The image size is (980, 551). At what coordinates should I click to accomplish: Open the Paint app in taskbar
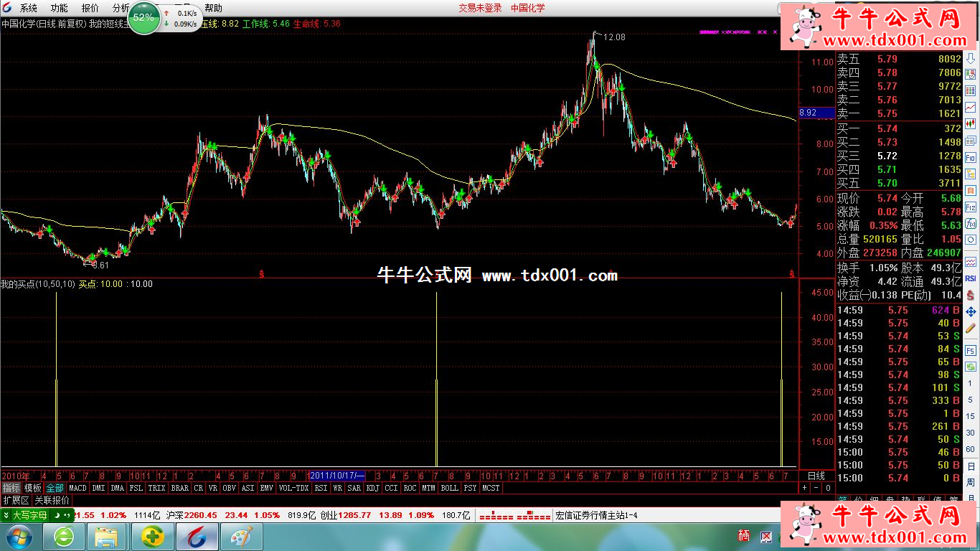point(241,537)
